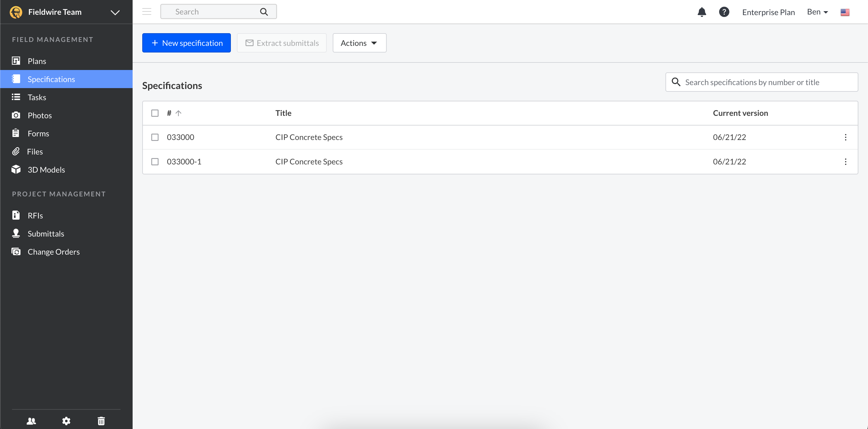868x429 pixels.
Task: Select the US flag language icon
Action: click(x=845, y=12)
